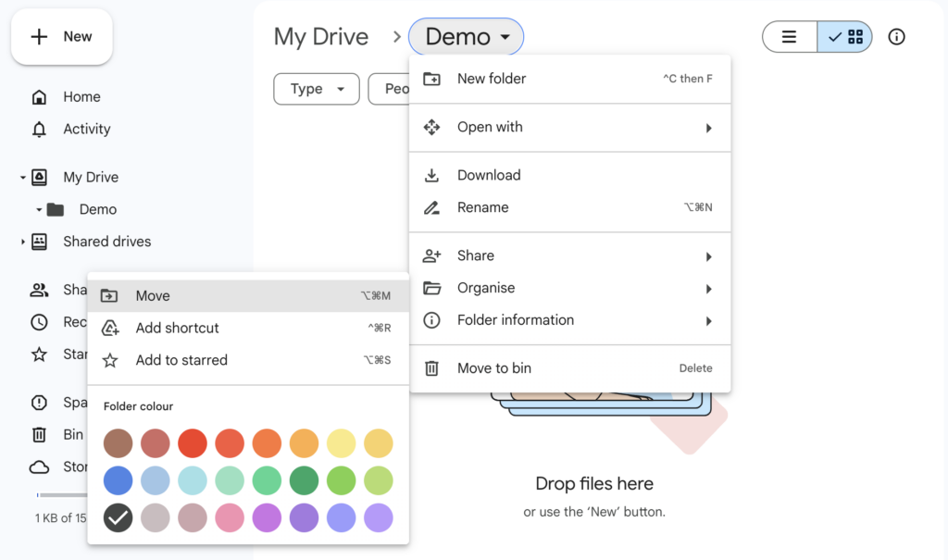Click the Shared drives icon
948x560 pixels.
click(x=39, y=242)
